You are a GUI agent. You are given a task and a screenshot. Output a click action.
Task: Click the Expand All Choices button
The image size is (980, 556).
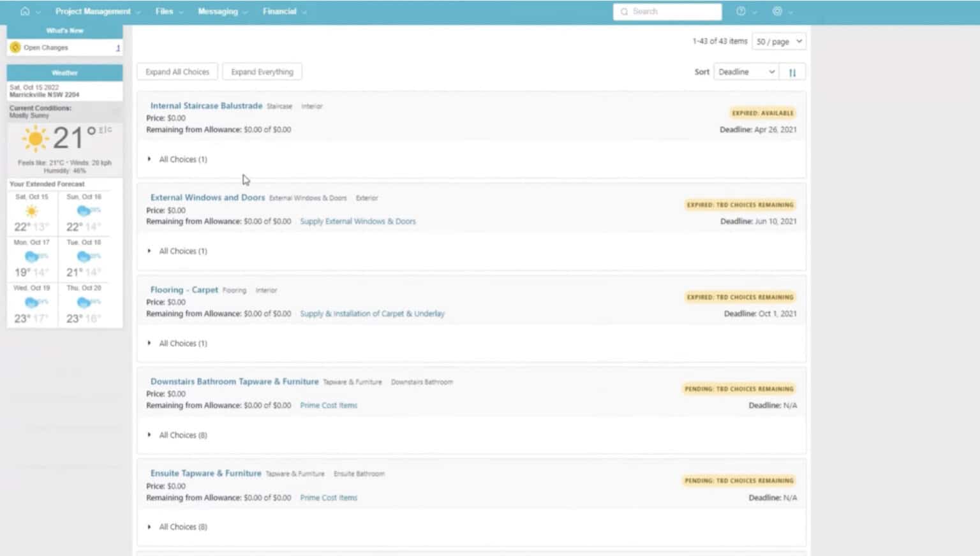pyautogui.click(x=177, y=72)
